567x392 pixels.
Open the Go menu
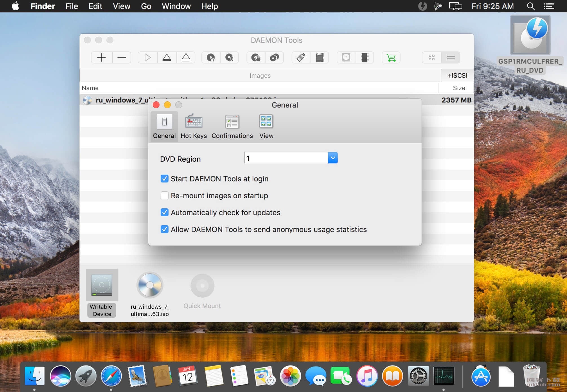click(x=146, y=6)
